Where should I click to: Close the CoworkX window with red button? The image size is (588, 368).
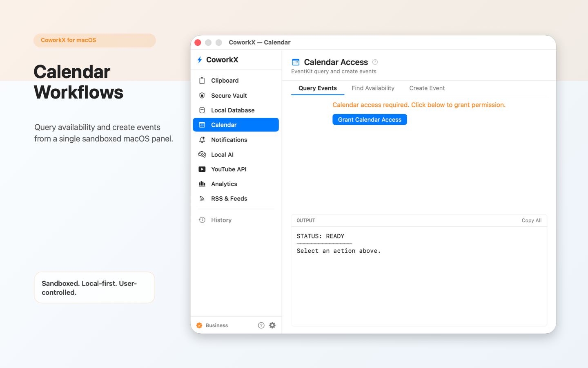(x=198, y=43)
